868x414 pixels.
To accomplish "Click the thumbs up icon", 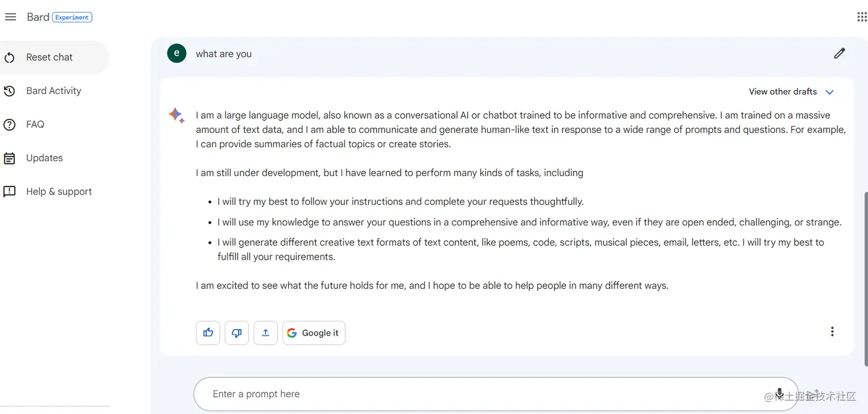I will [208, 333].
